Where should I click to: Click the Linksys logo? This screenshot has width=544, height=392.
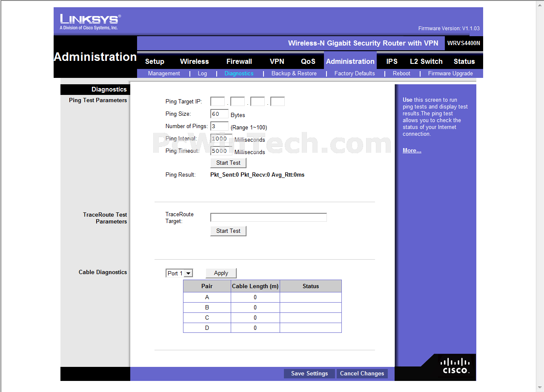pyautogui.click(x=90, y=22)
